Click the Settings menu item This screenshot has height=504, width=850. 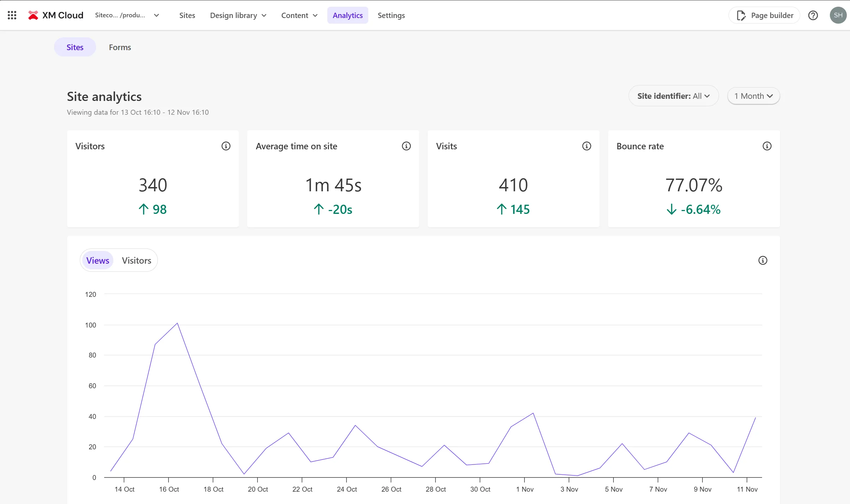(x=391, y=15)
